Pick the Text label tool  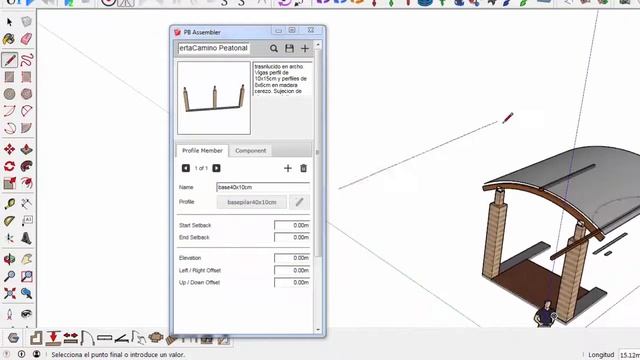click(x=26, y=221)
